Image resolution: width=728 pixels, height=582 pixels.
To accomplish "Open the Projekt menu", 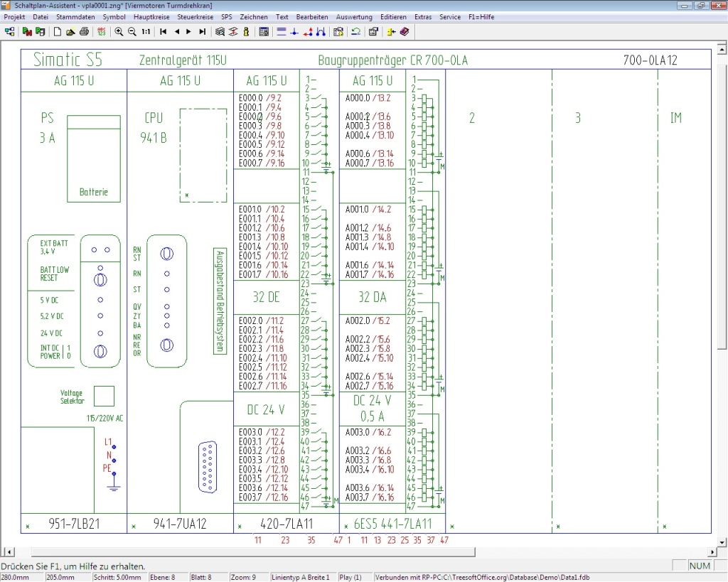I will [14, 16].
